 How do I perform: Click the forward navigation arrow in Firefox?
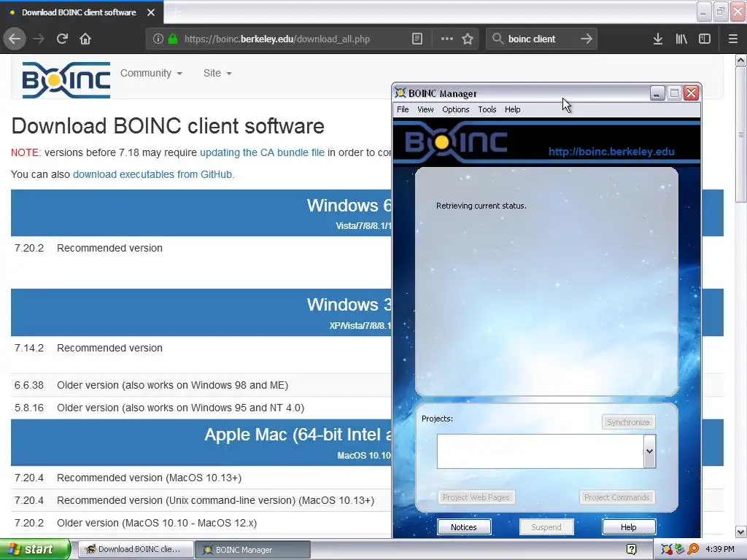pos(39,39)
